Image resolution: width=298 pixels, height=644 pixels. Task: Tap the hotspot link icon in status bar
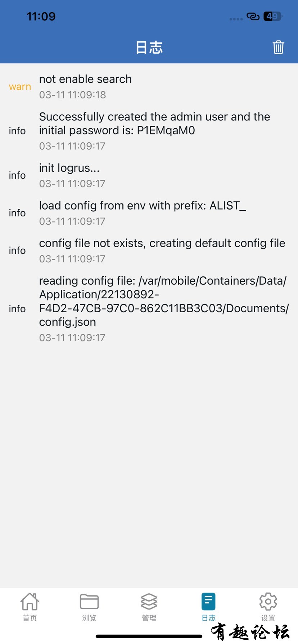pyautogui.click(x=253, y=16)
